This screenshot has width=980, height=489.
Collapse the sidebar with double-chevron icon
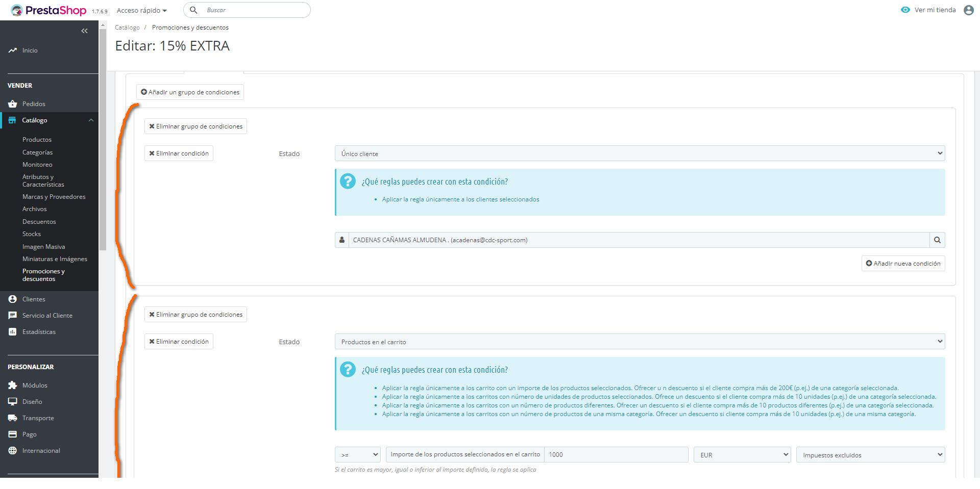84,31
